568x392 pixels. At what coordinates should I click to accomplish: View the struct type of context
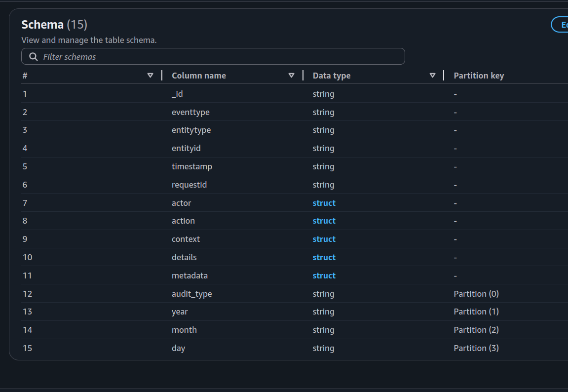pyautogui.click(x=324, y=239)
